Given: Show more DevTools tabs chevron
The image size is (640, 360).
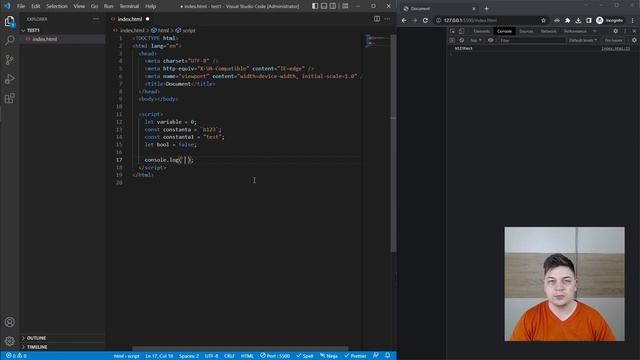Looking at the screenshot, I should tap(595, 31).
